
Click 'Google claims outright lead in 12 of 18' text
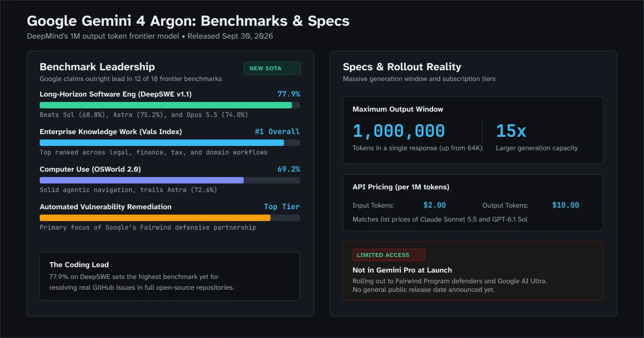pyautogui.click(x=130, y=79)
